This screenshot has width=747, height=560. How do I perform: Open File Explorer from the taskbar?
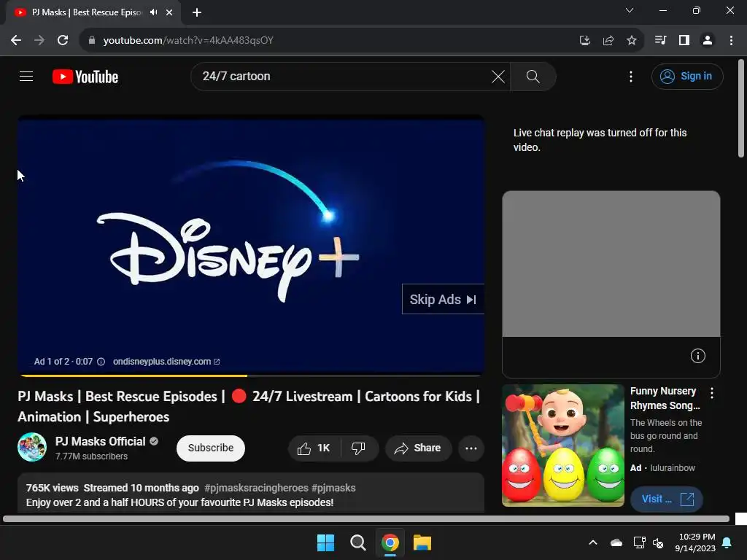(422, 542)
